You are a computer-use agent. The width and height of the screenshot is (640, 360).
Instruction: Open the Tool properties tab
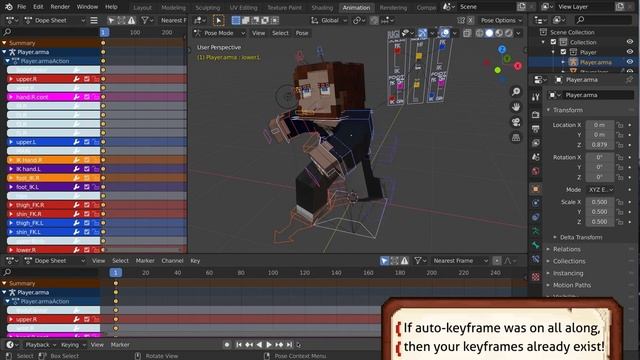click(536, 97)
